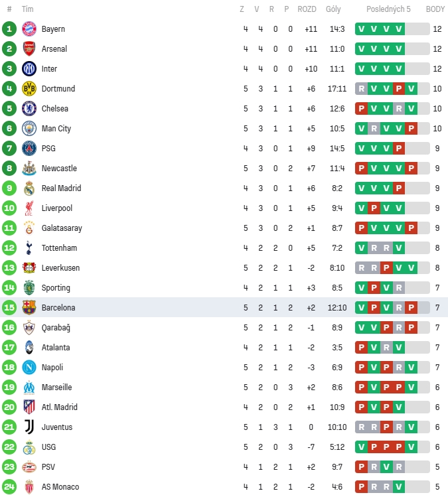Viewport: 448px width, 495px height.
Task: Click the Dortmund BVB crest icon
Action: coord(29,89)
